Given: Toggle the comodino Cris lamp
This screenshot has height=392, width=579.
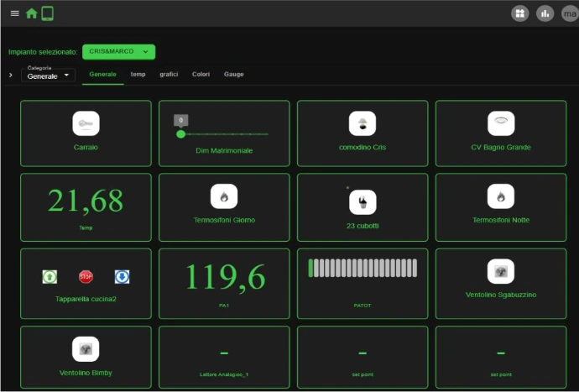Looking at the screenshot, I should [363, 123].
